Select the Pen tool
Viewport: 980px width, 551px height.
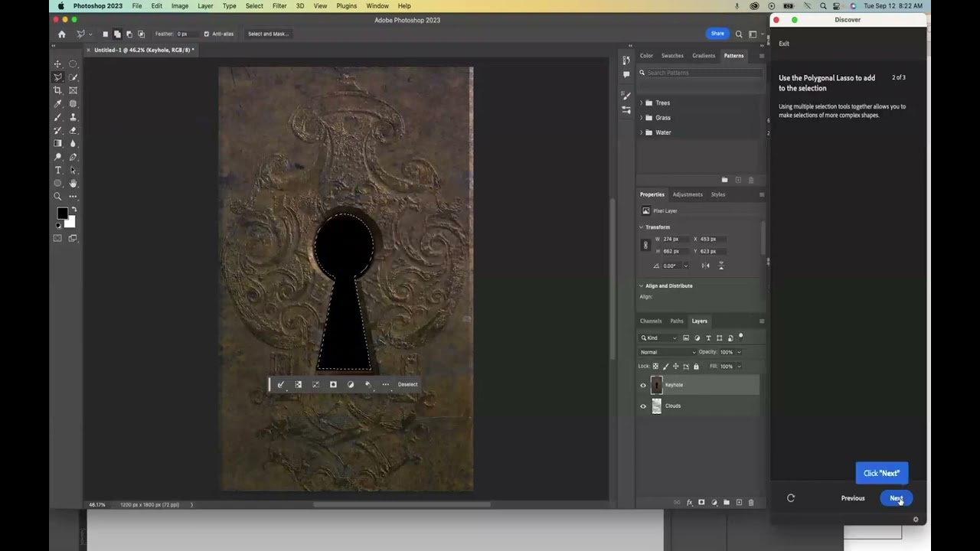pyautogui.click(x=73, y=157)
